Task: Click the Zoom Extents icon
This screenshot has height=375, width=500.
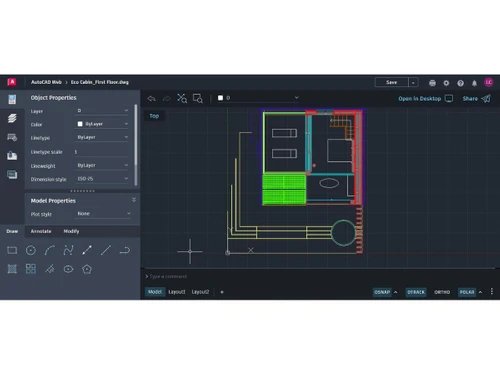Action: [182, 98]
